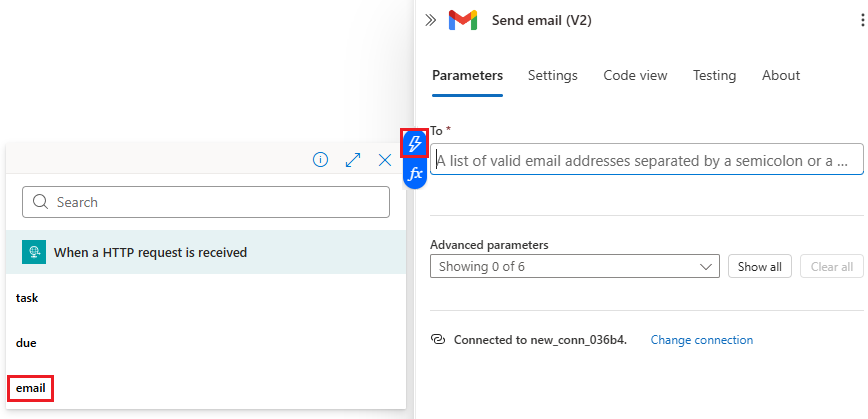Viewport: 868px width, 419px height.
Task: Click the Send email (V2) title
Action: tap(541, 21)
